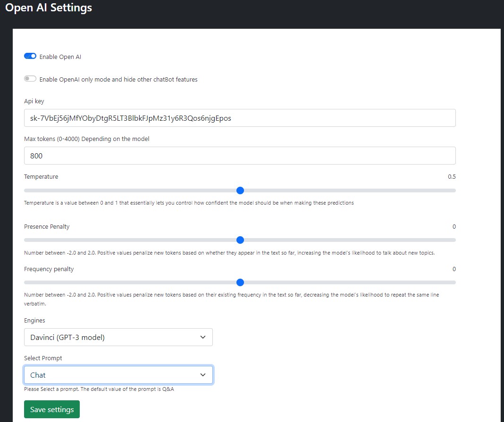Click the Save settings button
The width and height of the screenshot is (504, 422).
tap(52, 409)
